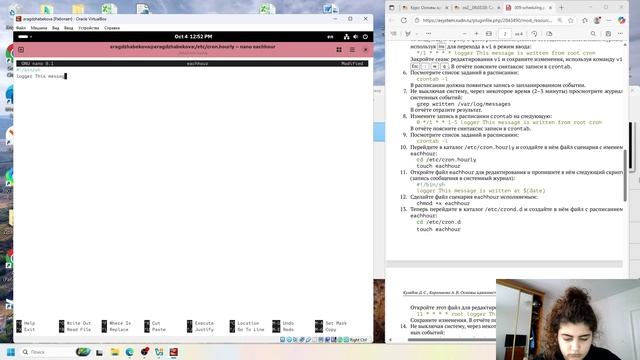Click the Where Is shortcut in nano

click(x=117, y=323)
